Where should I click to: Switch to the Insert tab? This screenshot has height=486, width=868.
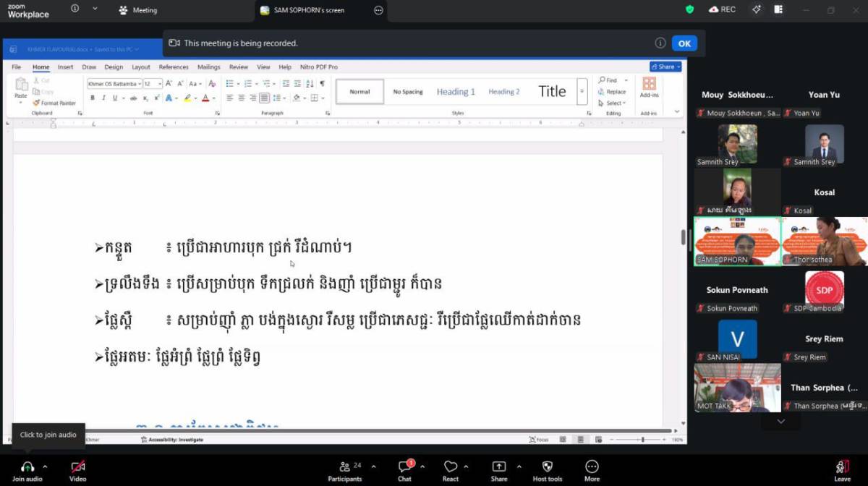(x=65, y=67)
